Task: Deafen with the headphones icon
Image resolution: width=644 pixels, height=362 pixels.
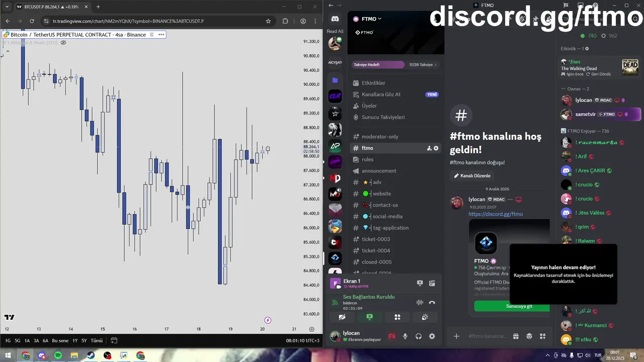Action: pyautogui.click(x=419, y=336)
